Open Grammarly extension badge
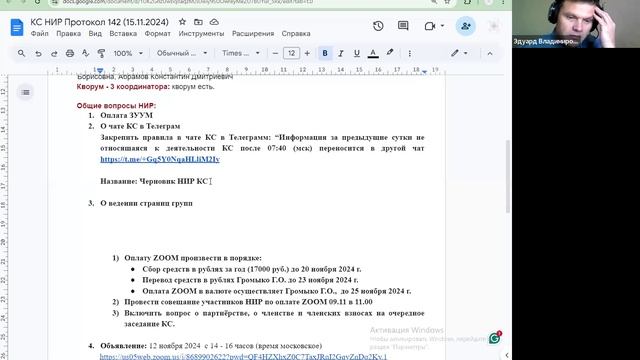640x360 pixels. pos(495,338)
